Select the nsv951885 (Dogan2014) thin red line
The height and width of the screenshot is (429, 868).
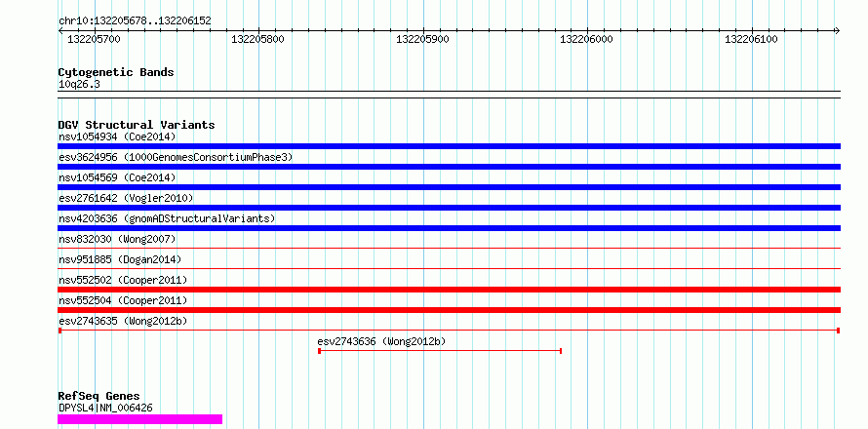[x=449, y=269]
